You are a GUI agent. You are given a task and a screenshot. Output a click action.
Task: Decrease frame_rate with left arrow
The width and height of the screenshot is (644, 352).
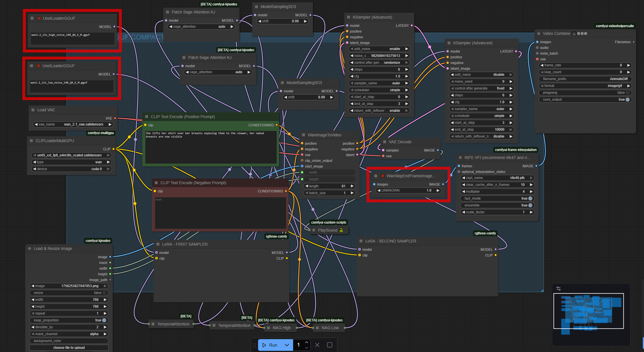coord(542,65)
